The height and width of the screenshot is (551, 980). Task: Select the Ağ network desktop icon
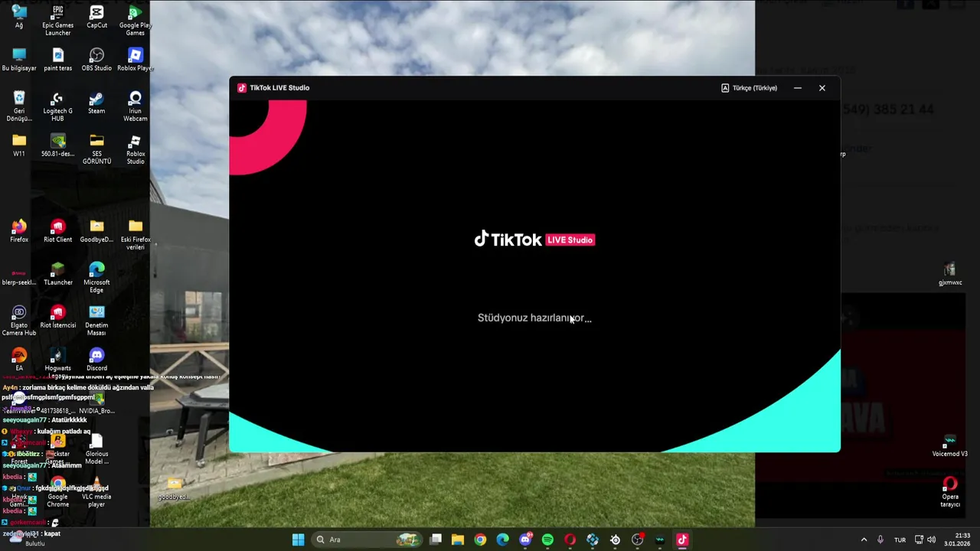tap(19, 17)
